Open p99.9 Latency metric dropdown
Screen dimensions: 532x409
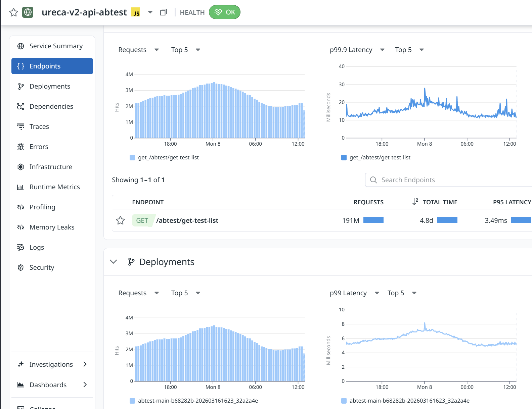[357, 50]
